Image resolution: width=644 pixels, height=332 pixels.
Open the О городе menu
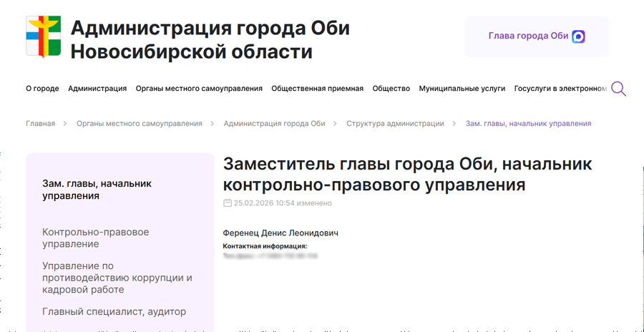pos(42,88)
